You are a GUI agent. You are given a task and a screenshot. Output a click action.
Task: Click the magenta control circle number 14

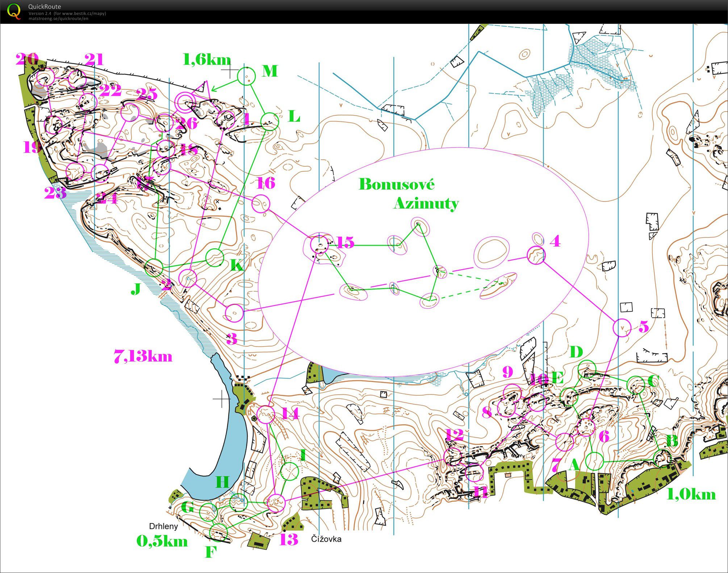266,414
